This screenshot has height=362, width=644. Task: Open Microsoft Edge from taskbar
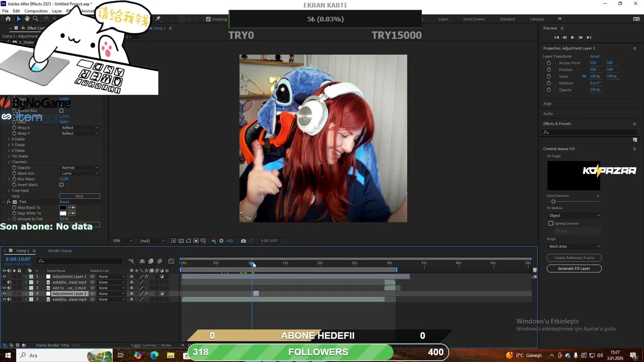154,355
